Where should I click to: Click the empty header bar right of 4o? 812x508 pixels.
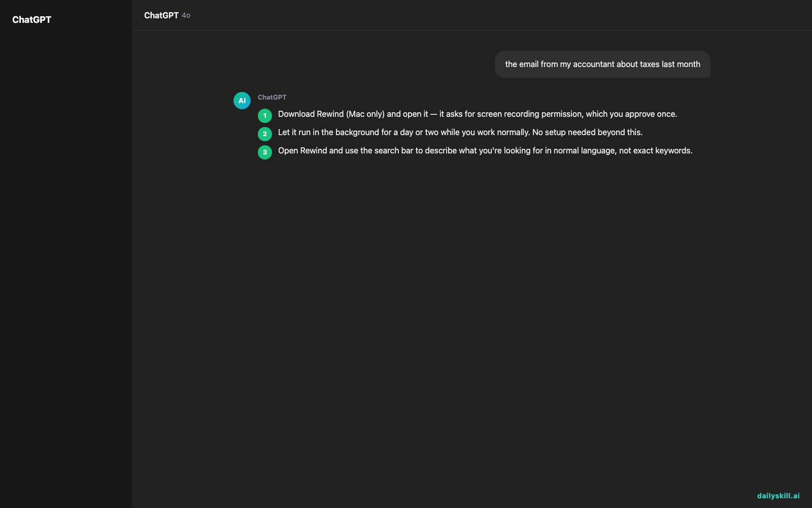[502, 15]
